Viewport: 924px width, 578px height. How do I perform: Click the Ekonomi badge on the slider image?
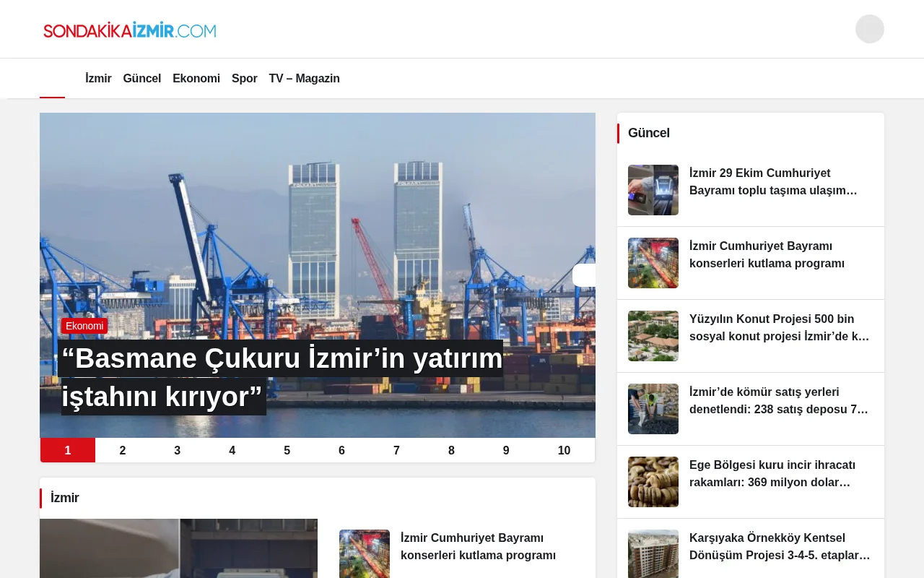point(84,326)
